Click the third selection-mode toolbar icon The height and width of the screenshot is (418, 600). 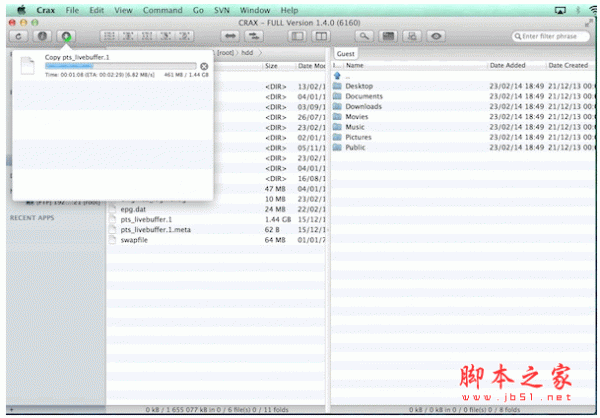pos(147,36)
